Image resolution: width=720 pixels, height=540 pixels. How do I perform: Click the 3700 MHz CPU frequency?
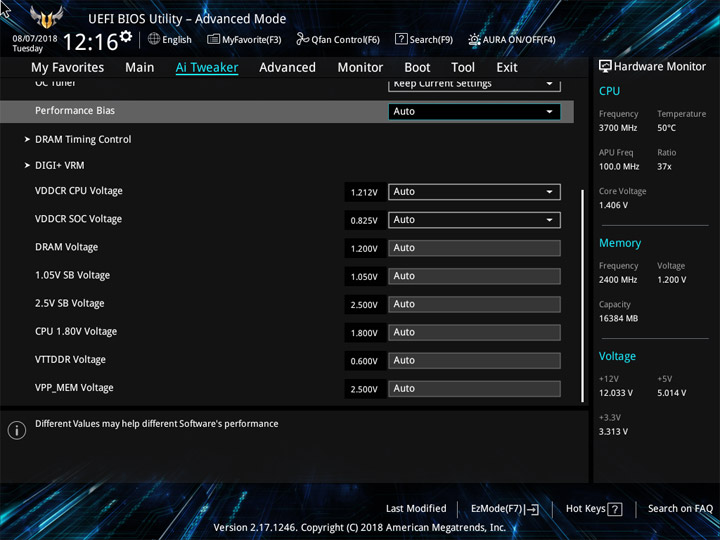pos(618,128)
